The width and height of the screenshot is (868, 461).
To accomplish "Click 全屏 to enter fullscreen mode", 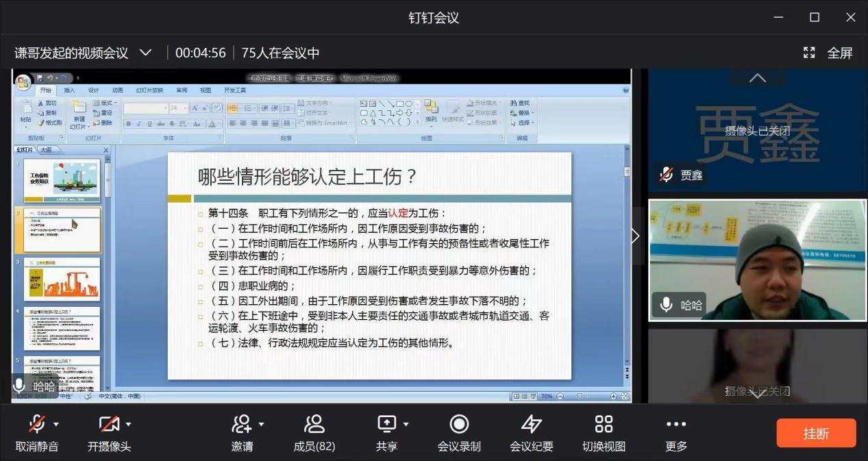I will tap(840, 51).
